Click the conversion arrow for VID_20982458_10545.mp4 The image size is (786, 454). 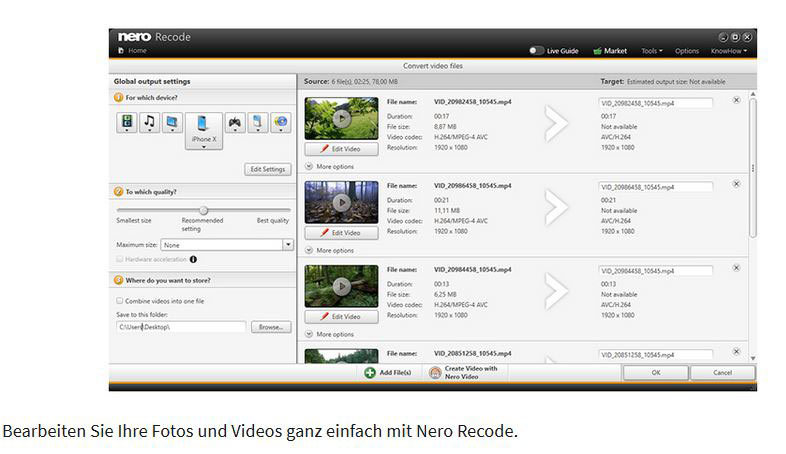(x=556, y=123)
